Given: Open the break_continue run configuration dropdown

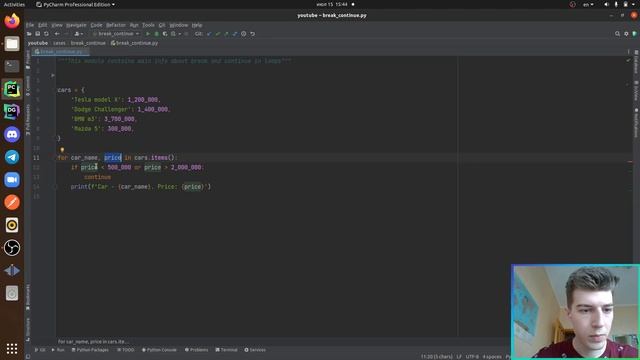Looking at the screenshot, I should (x=116, y=34).
